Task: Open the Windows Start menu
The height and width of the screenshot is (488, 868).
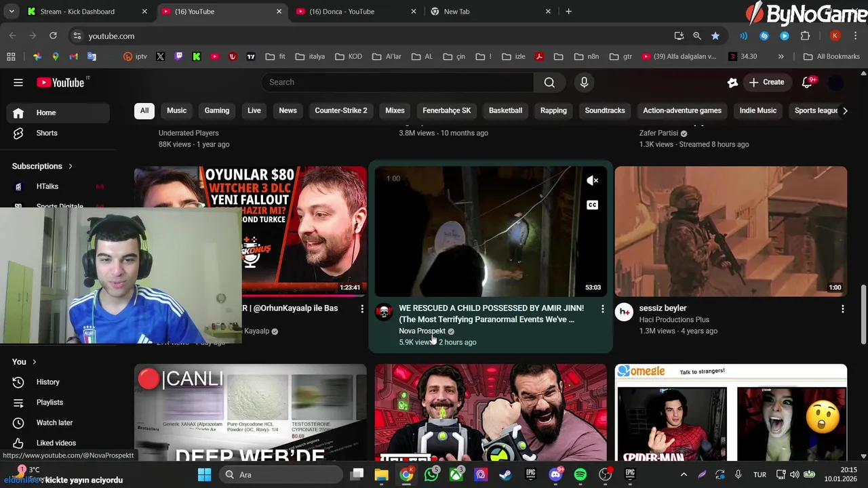Action: click(204, 474)
